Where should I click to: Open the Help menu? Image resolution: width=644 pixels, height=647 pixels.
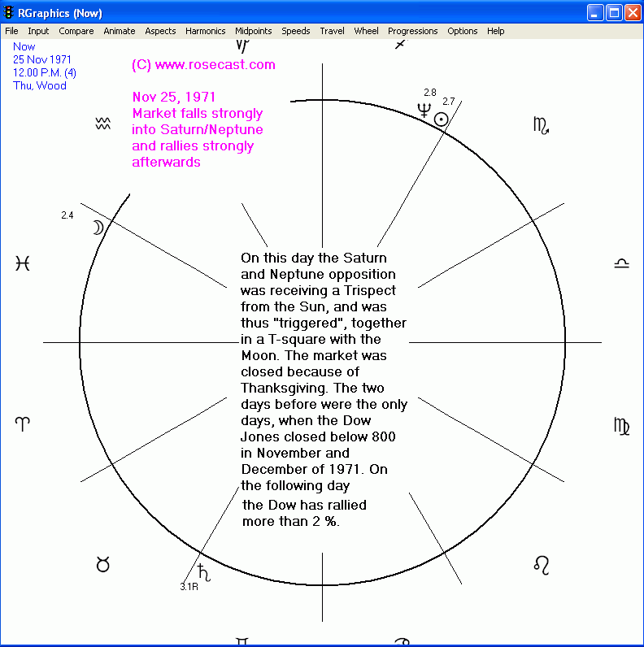(x=495, y=31)
